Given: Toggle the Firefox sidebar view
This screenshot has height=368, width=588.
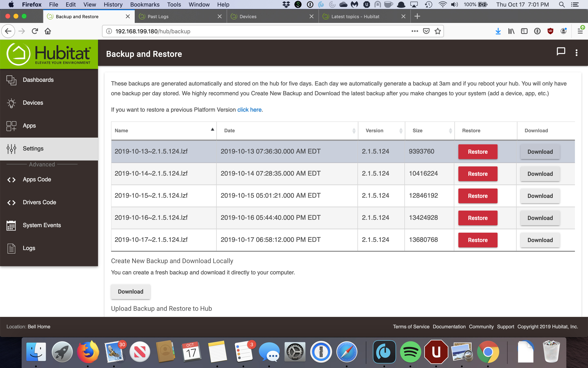Looking at the screenshot, I should pos(524,31).
